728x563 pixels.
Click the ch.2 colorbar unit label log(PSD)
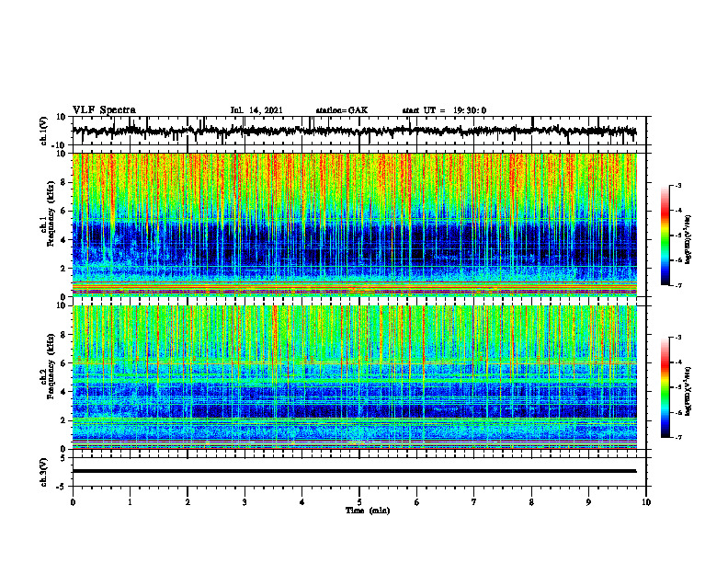[688, 391]
